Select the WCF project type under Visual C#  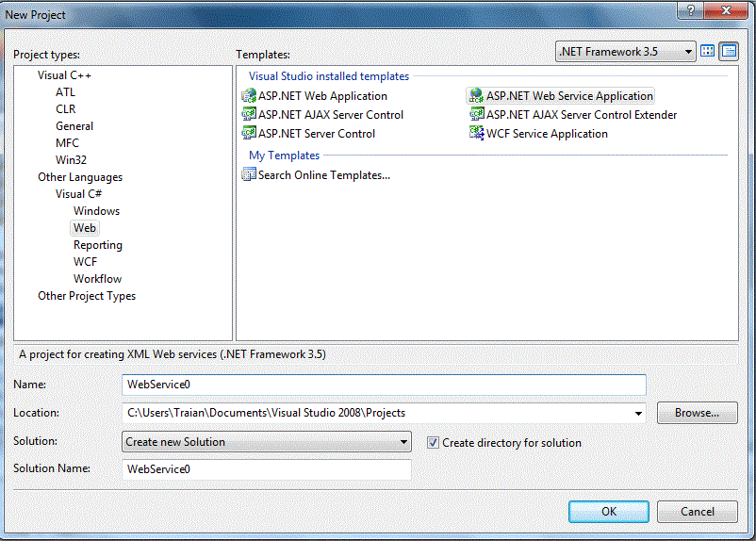pyautogui.click(x=86, y=262)
